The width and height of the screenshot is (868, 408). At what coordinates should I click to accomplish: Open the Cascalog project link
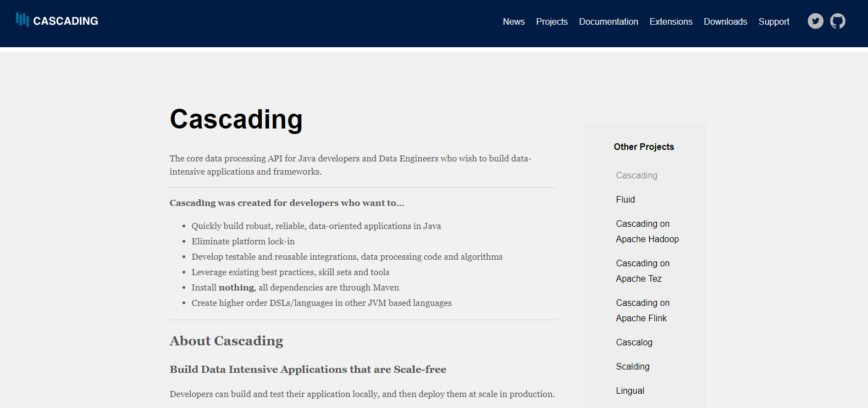pos(634,342)
